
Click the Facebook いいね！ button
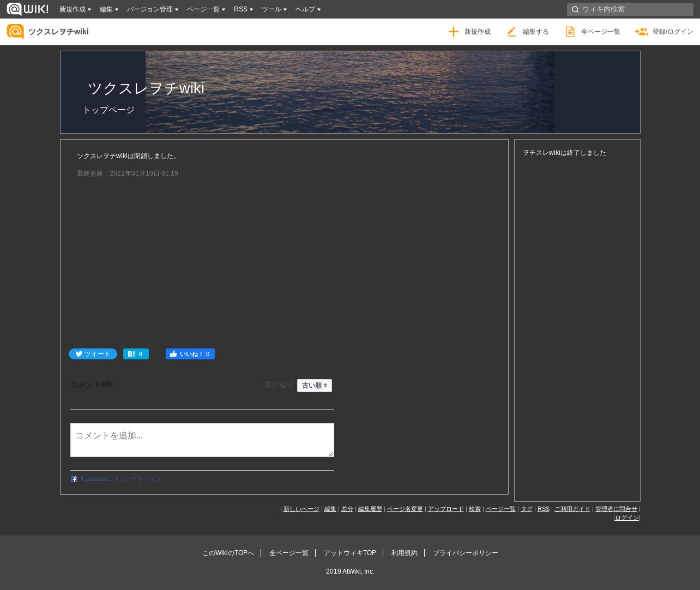pyautogui.click(x=190, y=354)
